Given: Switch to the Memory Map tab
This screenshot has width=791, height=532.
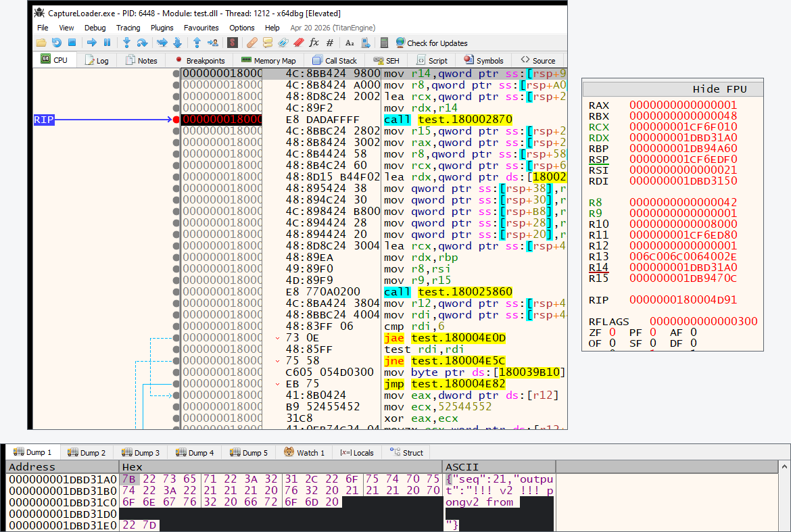Looking at the screenshot, I should point(269,61).
